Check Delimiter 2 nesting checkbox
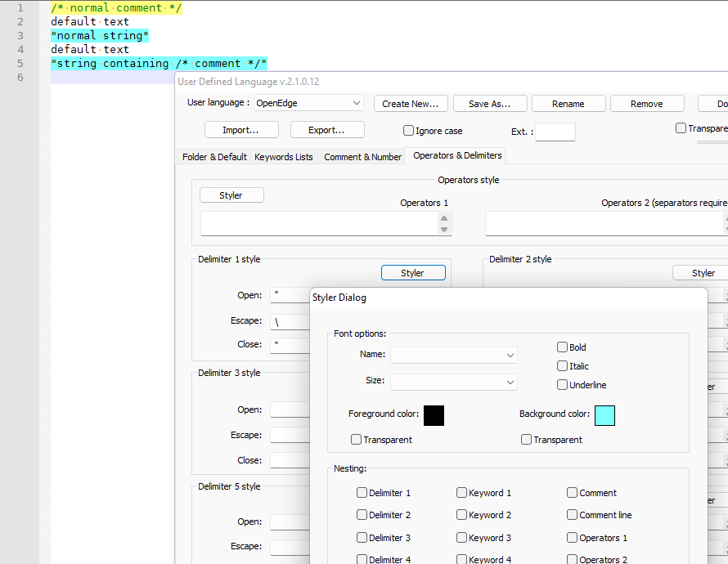Viewport: 728px width, 564px height. [362, 514]
